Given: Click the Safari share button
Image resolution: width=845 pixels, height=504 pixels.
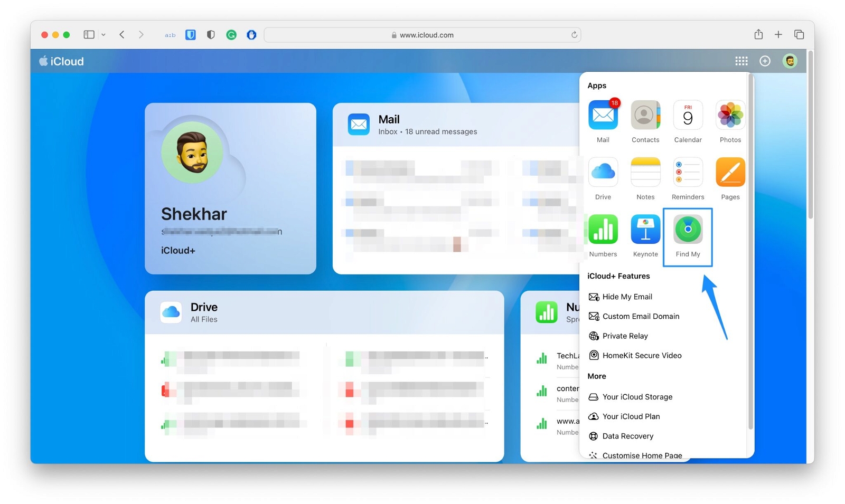Looking at the screenshot, I should [x=758, y=34].
